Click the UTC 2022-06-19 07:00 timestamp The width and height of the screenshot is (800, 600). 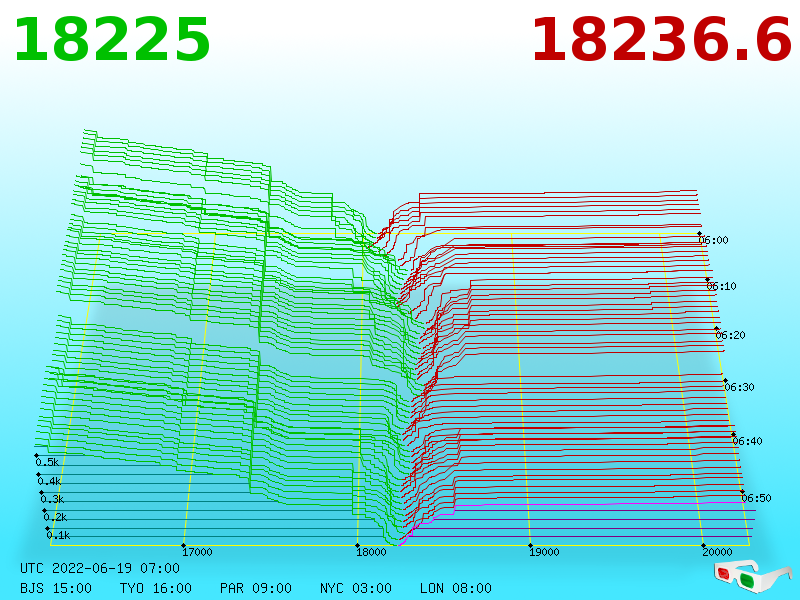coord(100,568)
